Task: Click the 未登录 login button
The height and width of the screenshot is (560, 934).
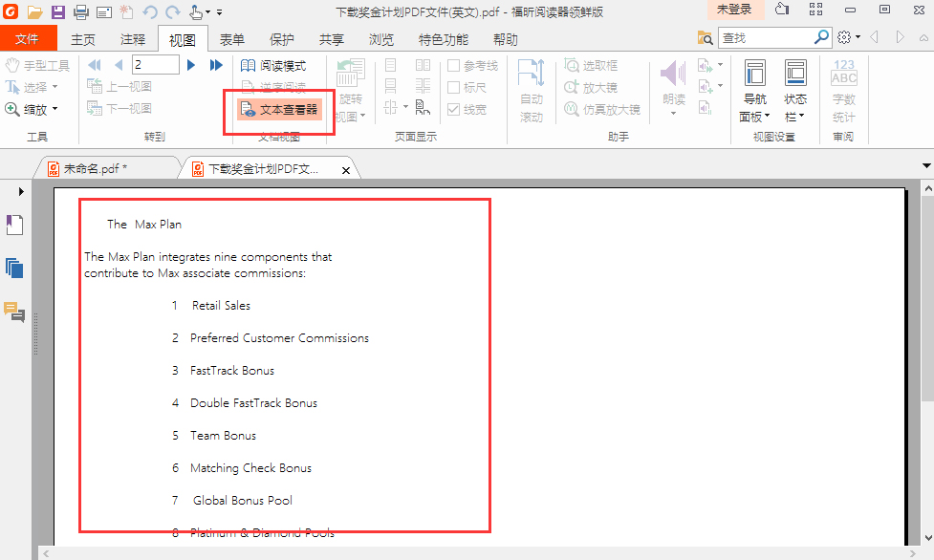Action: 732,10
